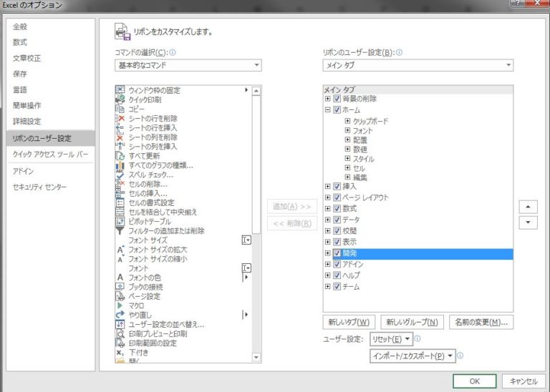
Task: Click the やり直し (Redo) arrow icon
Action: tap(120, 315)
